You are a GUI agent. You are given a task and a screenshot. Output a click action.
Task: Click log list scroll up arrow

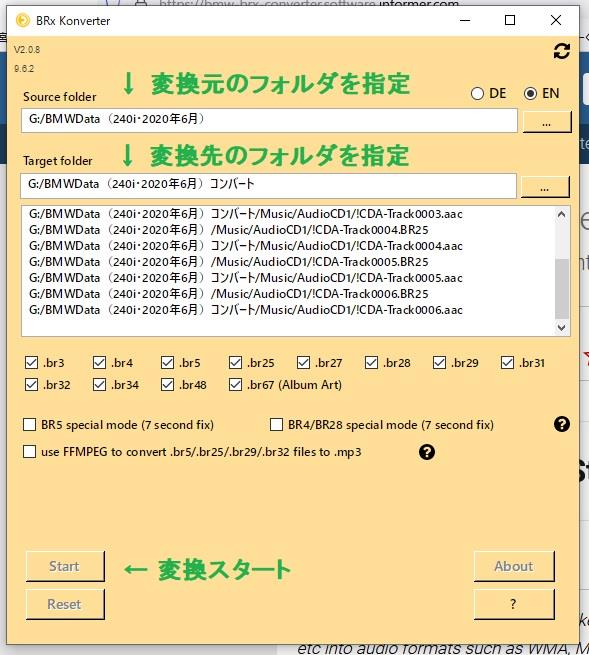pos(562,215)
